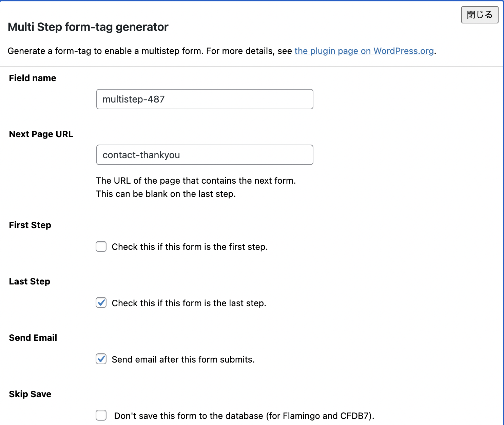The width and height of the screenshot is (504, 425).
Task: Open the plugin page on WordPress.org link
Action: click(x=364, y=51)
